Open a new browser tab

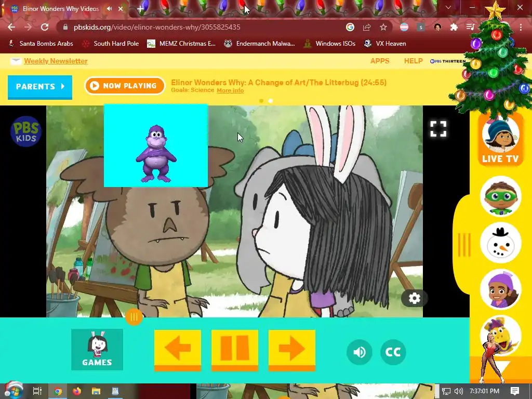coord(140,9)
